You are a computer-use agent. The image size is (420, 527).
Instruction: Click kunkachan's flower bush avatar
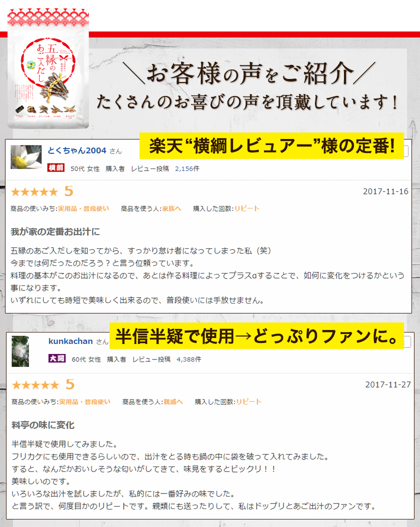tap(20, 351)
